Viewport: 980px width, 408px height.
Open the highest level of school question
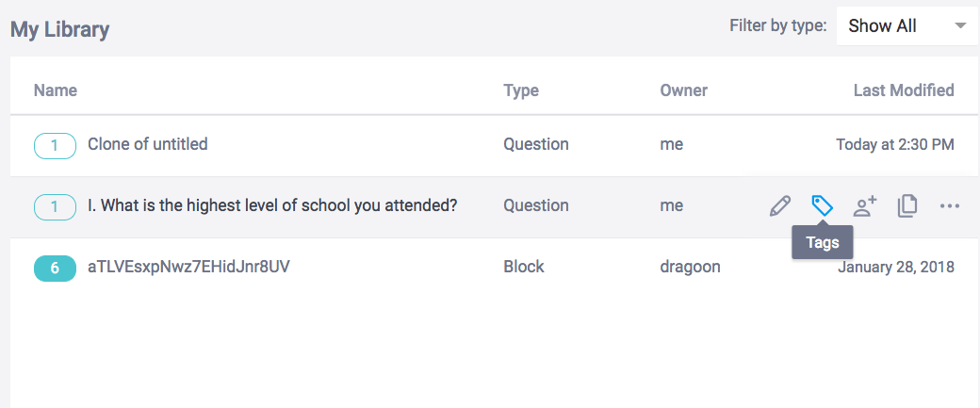[x=272, y=205]
